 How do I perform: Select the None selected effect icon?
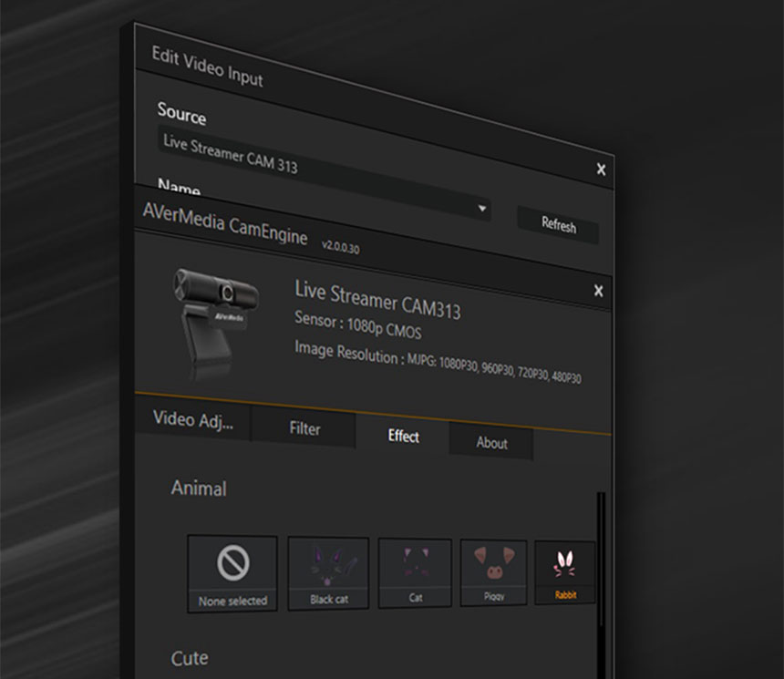tap(232, 572)
